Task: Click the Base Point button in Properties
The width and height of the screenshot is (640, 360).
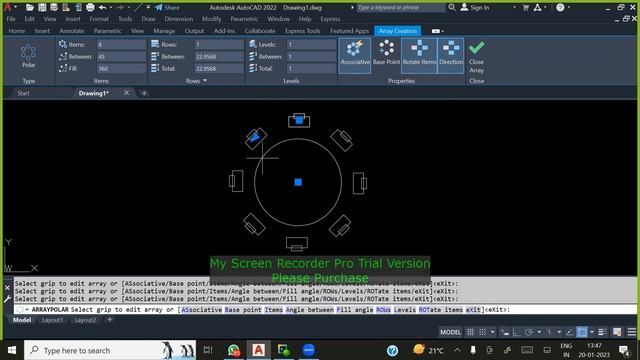Action: tap(386, 54)
